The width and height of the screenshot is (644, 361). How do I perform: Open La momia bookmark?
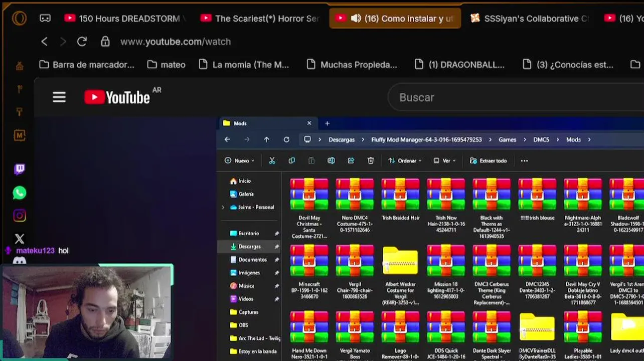point(244,65)
